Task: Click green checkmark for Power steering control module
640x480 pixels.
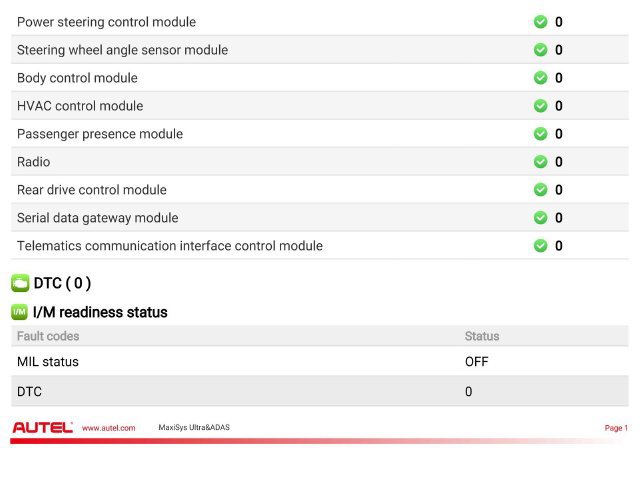Action: [x=540, y=22]
